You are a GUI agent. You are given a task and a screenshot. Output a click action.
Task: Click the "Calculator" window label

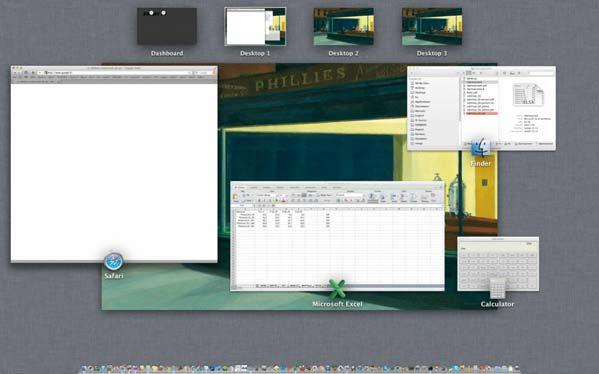(497, 304)
